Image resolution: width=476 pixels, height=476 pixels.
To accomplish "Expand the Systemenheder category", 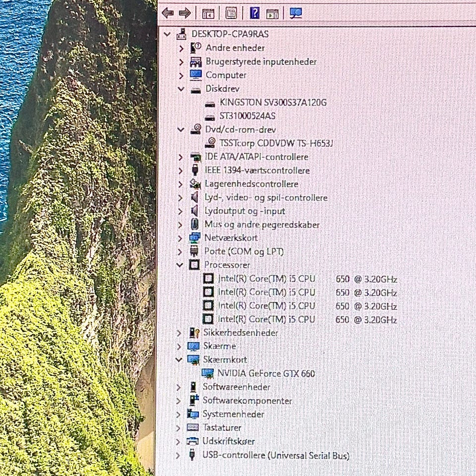I will pyautogui.click(x=178, y=415).
